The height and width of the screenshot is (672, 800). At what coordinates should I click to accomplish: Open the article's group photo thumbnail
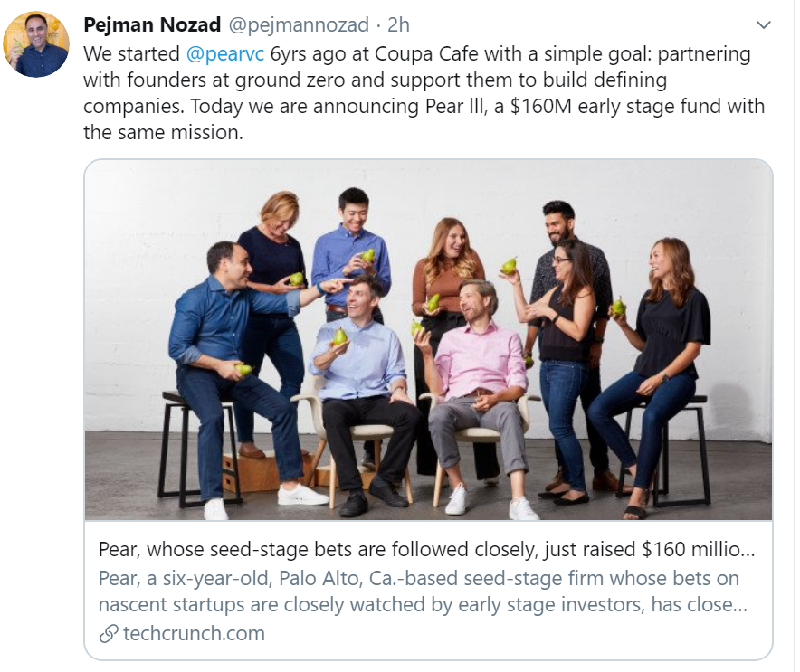428,339
